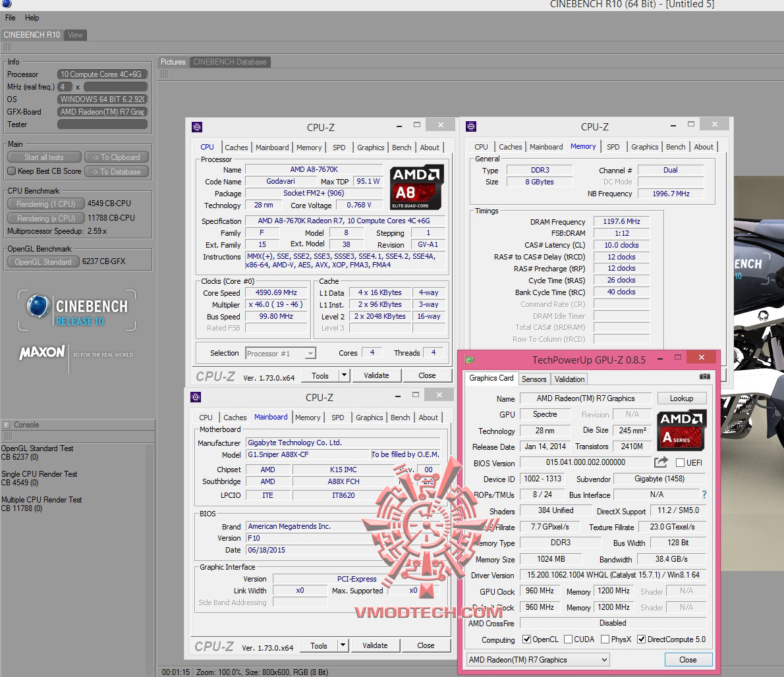Click Rendering (x CPU) button

pos(45,219)
